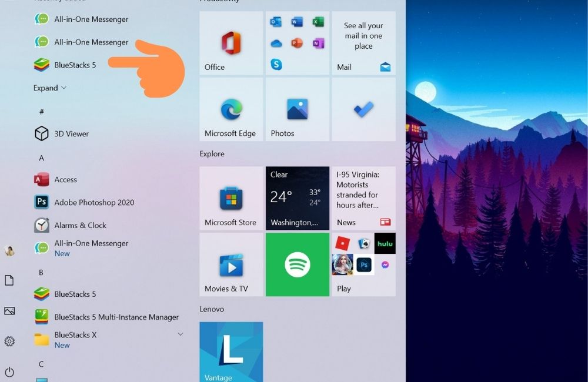Open OneNote from the Office apps tile
588x382 pixels.
[318, 43]
